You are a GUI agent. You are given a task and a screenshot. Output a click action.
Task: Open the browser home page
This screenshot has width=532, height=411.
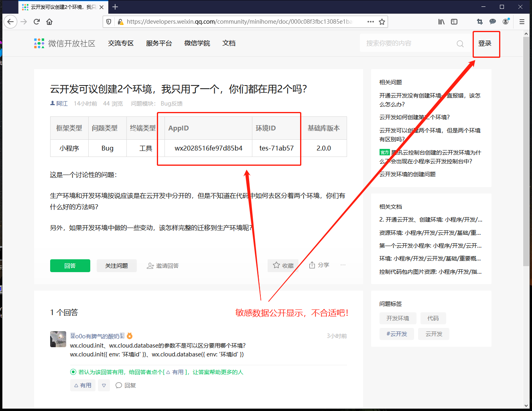coord(49,22)
